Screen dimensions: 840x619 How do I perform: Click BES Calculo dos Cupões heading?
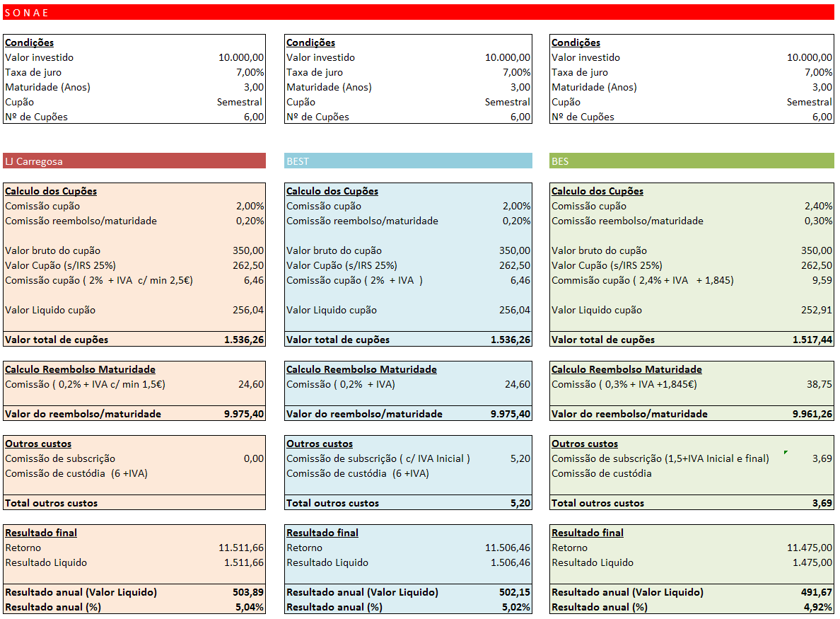coord(597,191)
